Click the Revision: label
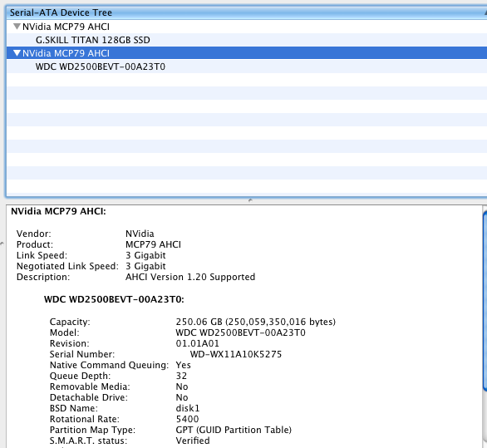Screen dimensions: 487x448 [x=70, y=343]
